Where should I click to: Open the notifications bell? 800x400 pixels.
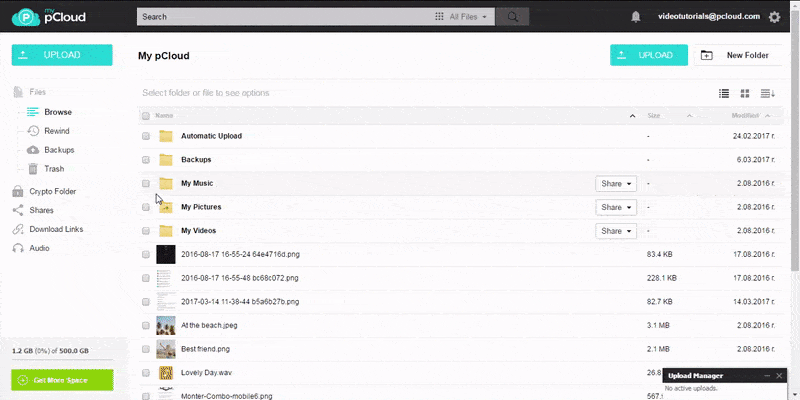coord(636,17)
